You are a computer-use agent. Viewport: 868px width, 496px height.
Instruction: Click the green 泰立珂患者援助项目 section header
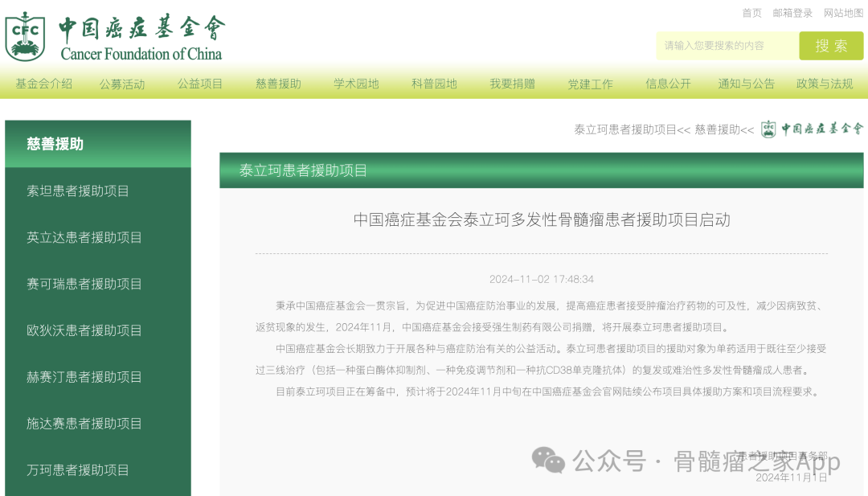pyautogui.click(x=542, y=170)
